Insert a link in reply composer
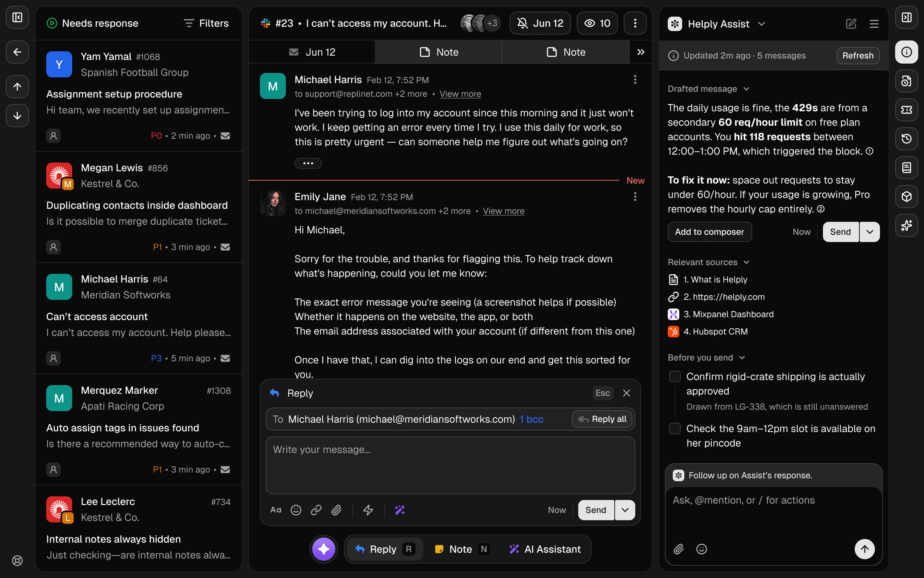Image resolution: width=924 pixels, height=578 pixels. tap(316, 510)
